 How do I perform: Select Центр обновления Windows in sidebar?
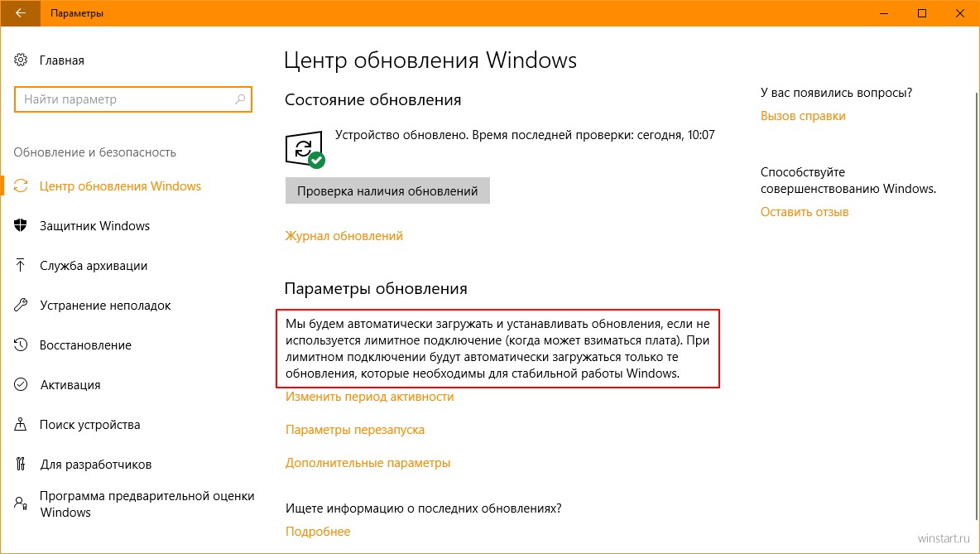coord(120,186)
